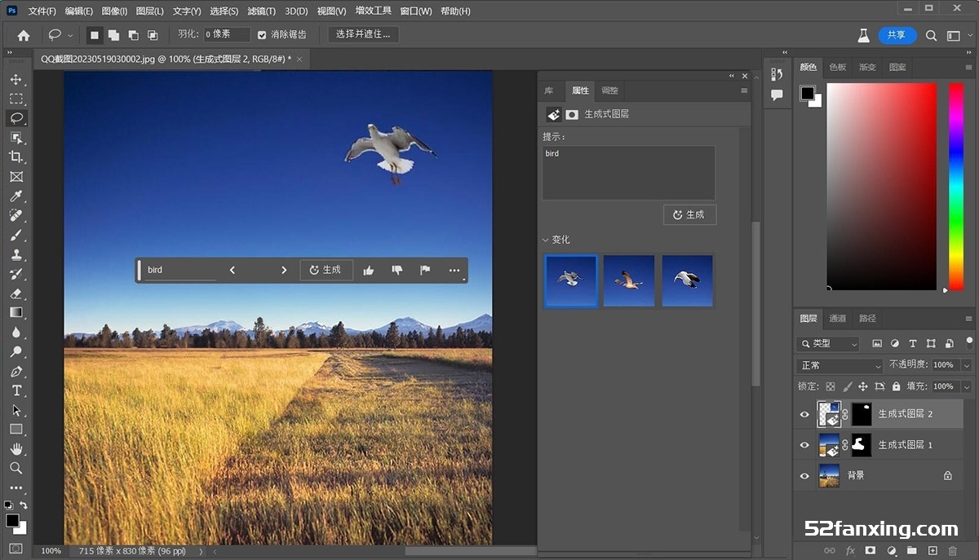Click the 生成 button on contextual taskbar
Viewport: 979px width, 560px height.
click(x=326, y=270)
